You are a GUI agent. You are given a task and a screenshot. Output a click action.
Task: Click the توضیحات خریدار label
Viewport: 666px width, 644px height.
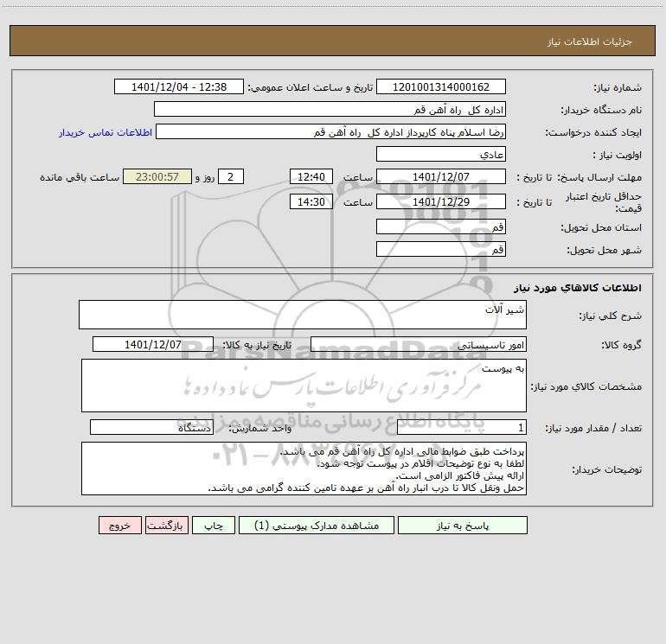click(x=607, y=470)
